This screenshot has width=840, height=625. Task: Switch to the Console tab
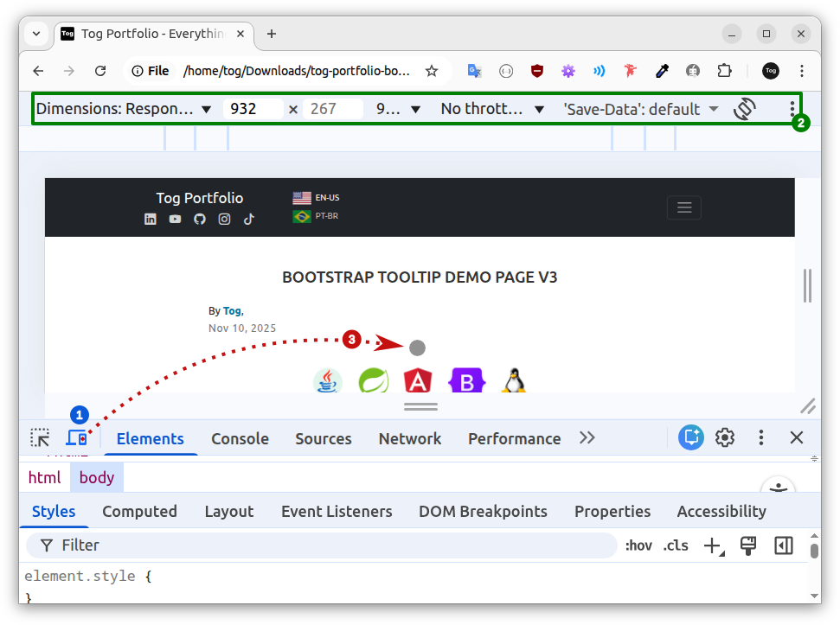240,439
